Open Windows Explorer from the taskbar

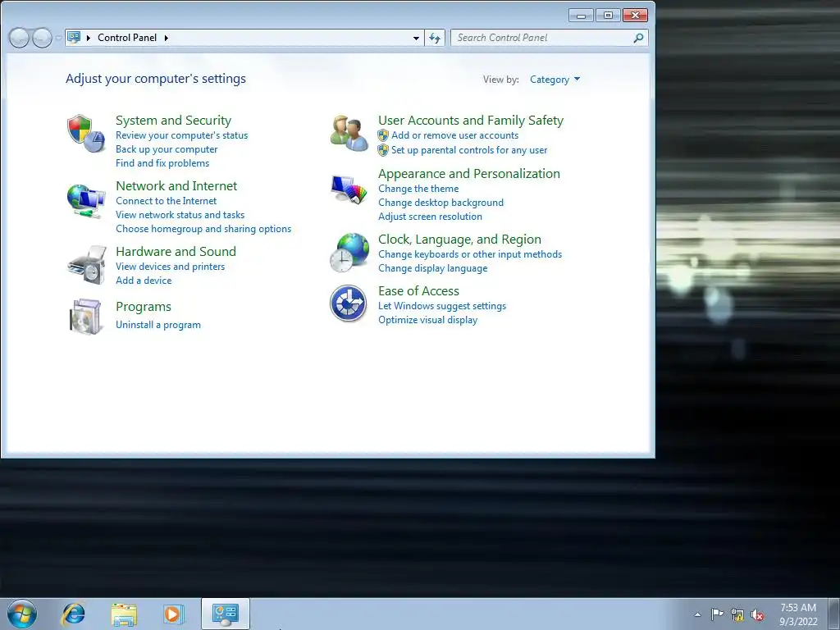(124, 614)
